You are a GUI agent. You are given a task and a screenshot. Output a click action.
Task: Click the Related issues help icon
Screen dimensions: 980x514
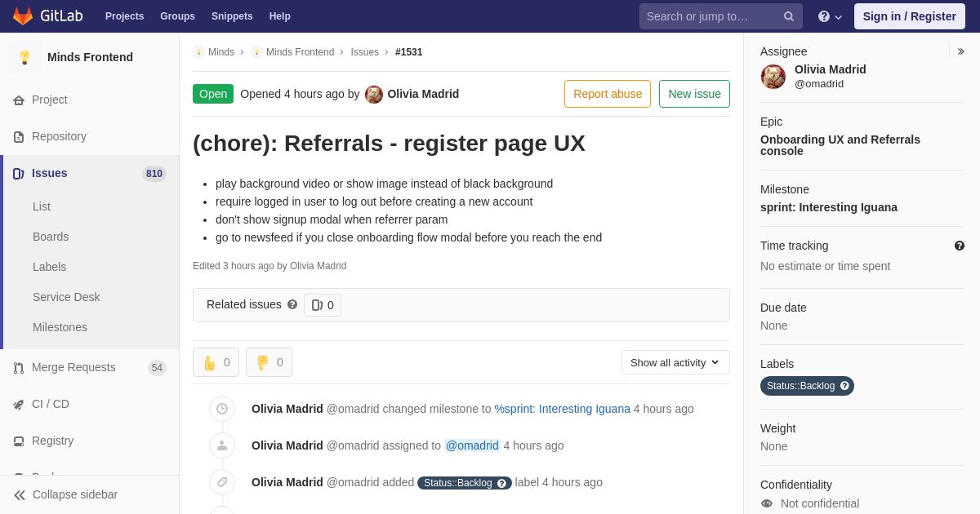pos(292,304)
